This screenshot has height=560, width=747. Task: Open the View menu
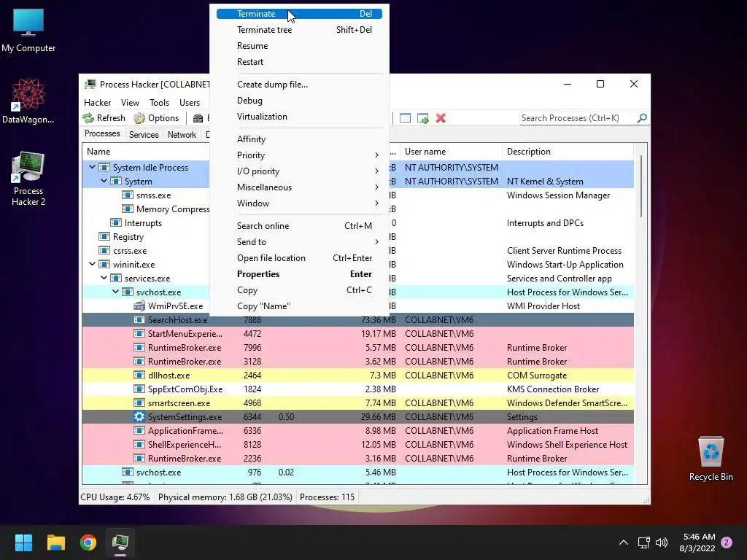[130, 102]
